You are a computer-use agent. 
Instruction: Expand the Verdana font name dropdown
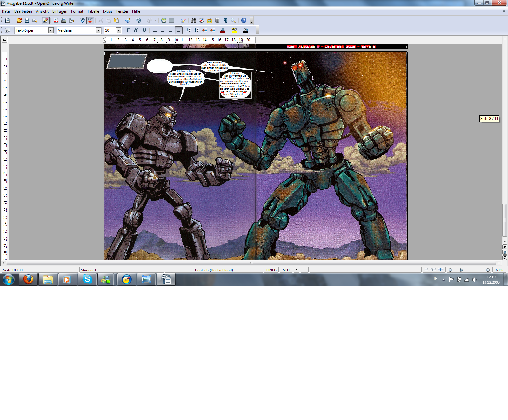pos(98,30)
